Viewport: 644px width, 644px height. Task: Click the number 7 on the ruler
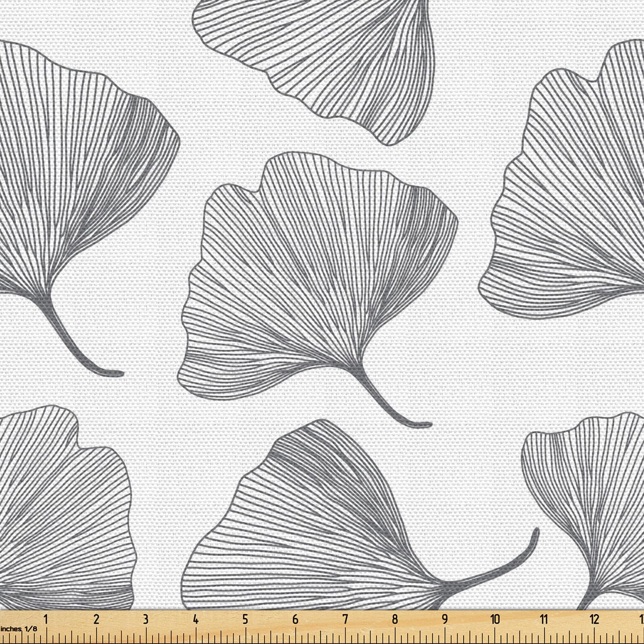click(345, 619)
